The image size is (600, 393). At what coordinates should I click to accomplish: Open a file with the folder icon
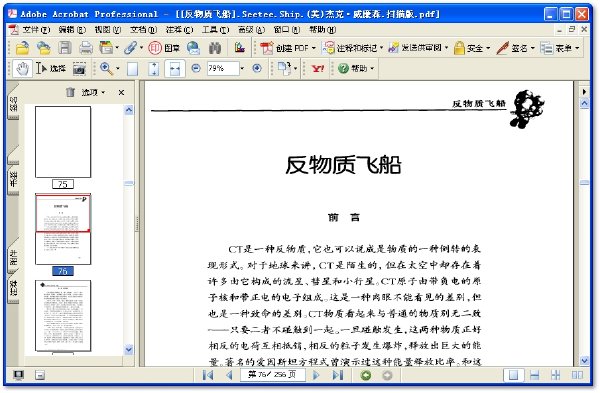click(x=23, y=48)
